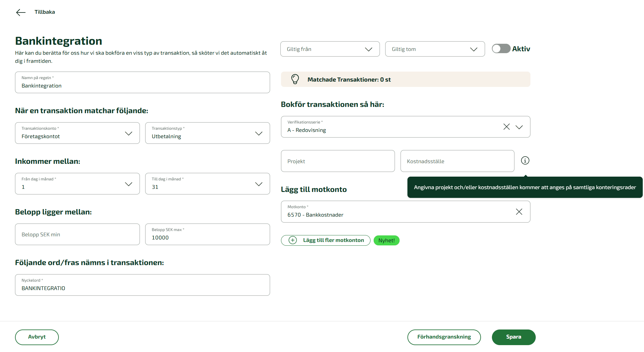Click the info icon beside Kostnadsställe
This screenshot has height=352, width=644.
(525, 160)
